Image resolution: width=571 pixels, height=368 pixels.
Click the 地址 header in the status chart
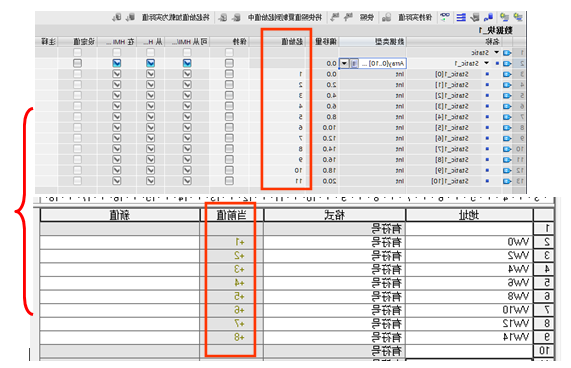pos(469,215)
